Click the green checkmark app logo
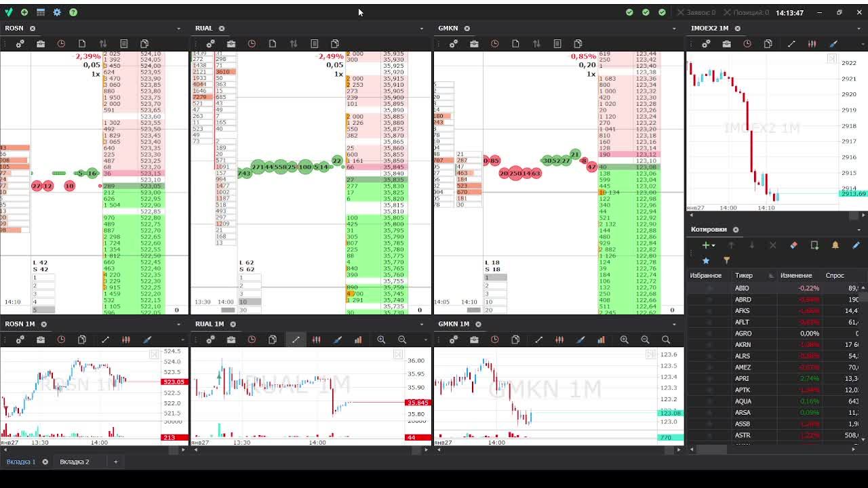 (8, 12)
